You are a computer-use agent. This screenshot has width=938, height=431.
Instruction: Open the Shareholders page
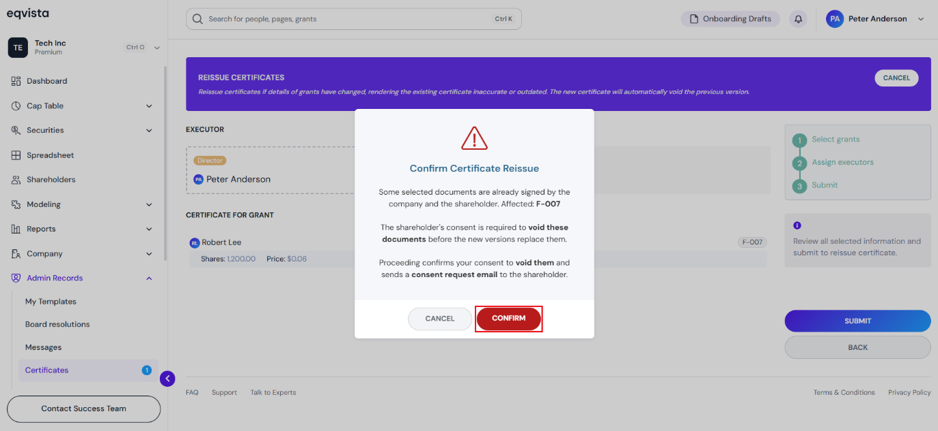tap(51, 180)
